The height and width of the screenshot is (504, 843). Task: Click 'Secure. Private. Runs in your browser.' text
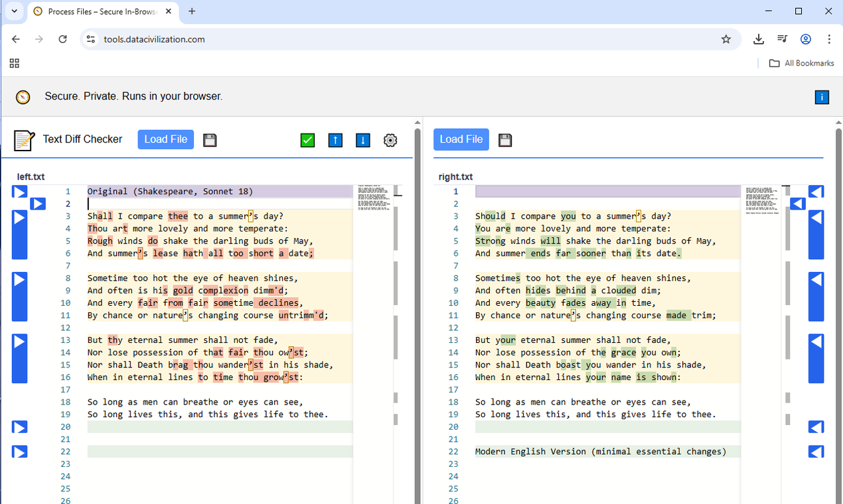pyautogui.click(x=133, y=97)
